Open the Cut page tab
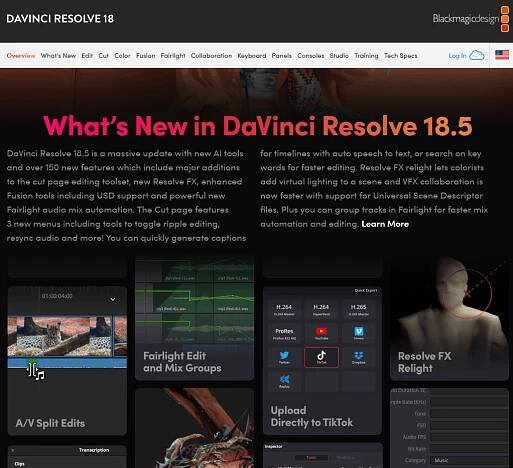 coord(103,56)
